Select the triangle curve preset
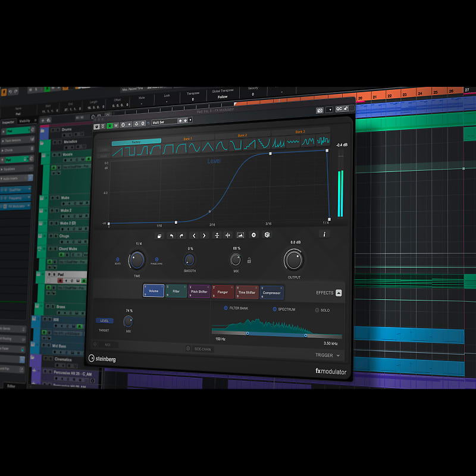This screenshot has width=476, height=476. [x=208, y=147]
